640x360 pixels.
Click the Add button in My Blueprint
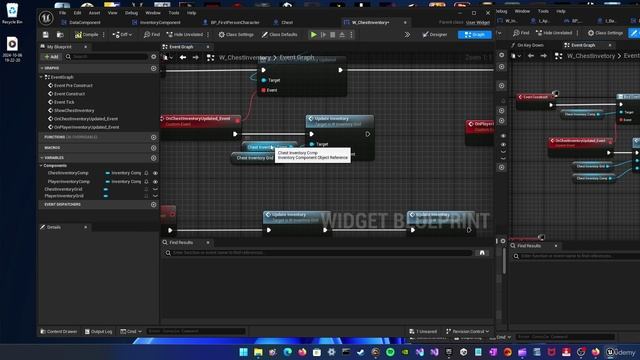click(51, 57)
